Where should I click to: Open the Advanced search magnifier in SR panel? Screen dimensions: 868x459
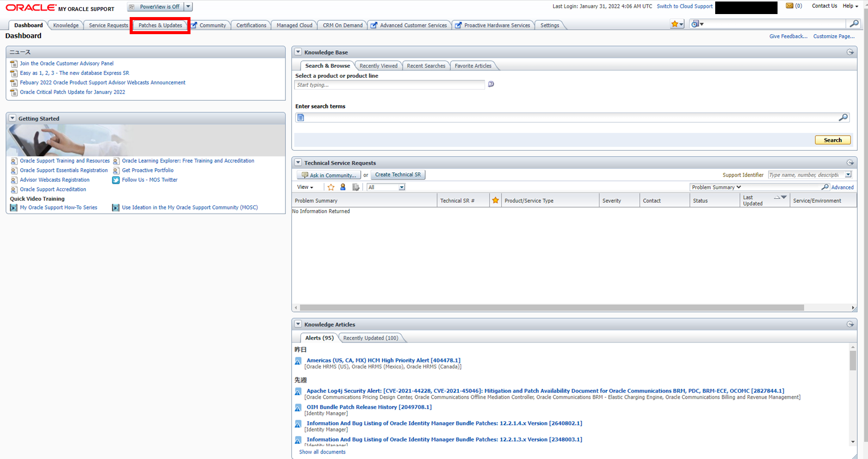coord(825,187)
